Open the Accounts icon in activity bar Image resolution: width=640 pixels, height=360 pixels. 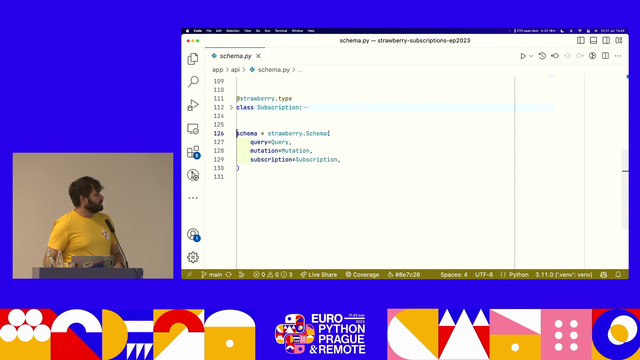193,235
